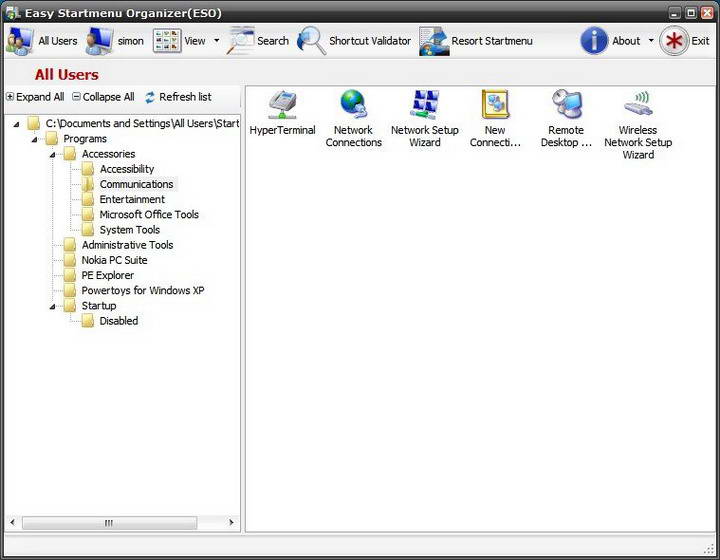Screen dimensions: 720x560
Task: Select Communications in the folder tree
Action: (136, 184)
